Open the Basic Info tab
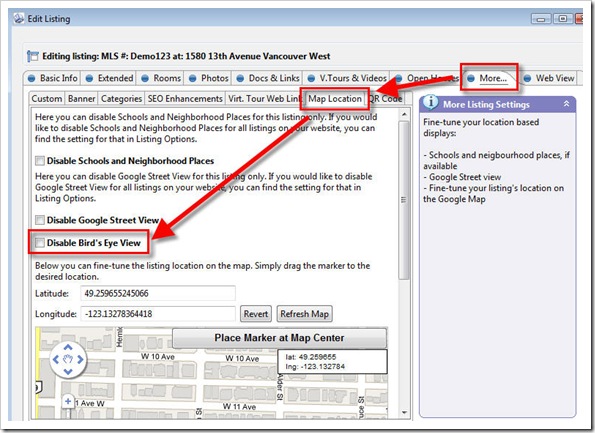The width and height of the screenshot is (595, 433). coord(53,78)
